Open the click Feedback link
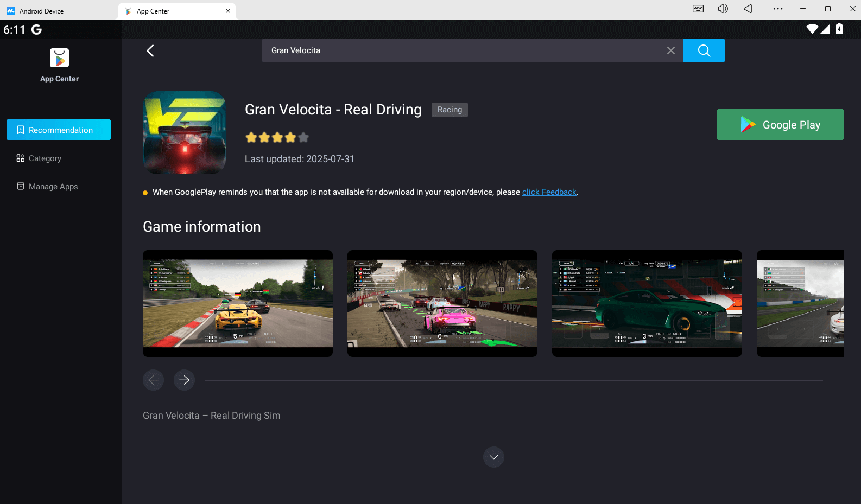 [549, 192]
